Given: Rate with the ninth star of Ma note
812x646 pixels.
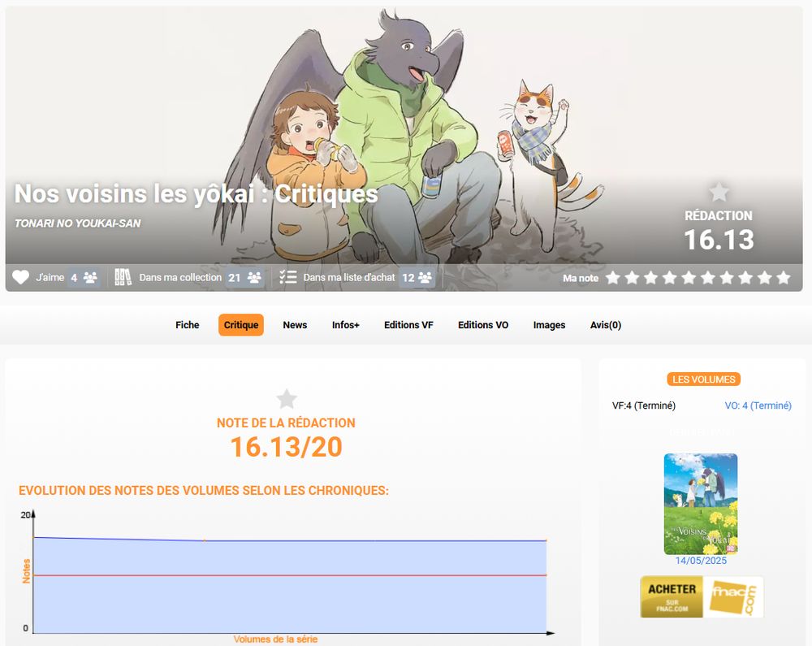Looking at the screenshot, I should 765,278.
